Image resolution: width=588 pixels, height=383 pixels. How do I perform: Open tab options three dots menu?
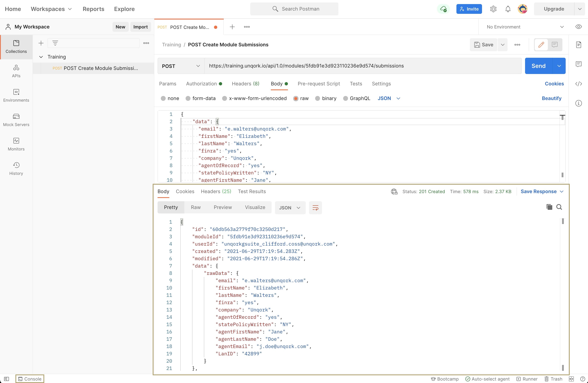(246, 27)
